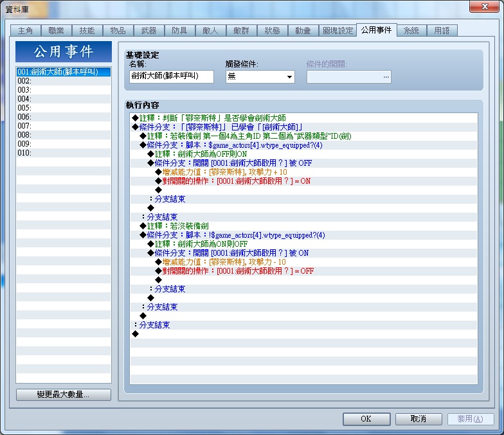Select common event slot 010
This screenshot has height=435, width=504.
[63, 153]
